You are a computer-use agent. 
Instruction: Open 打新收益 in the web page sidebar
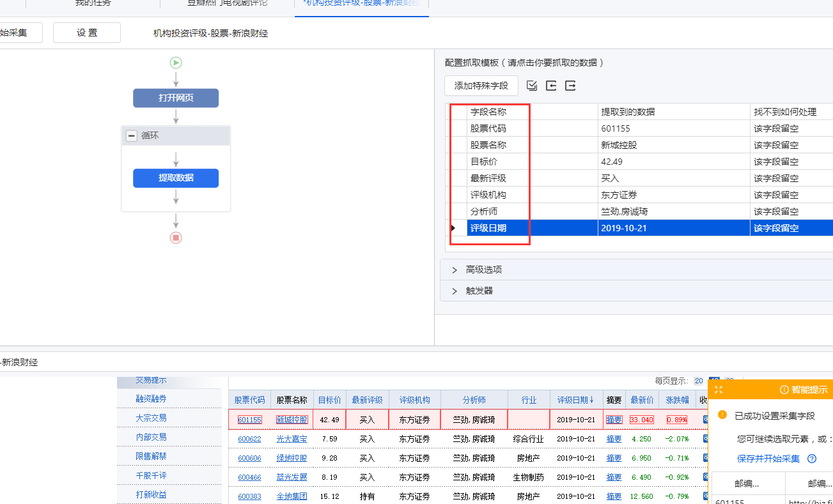151,494
